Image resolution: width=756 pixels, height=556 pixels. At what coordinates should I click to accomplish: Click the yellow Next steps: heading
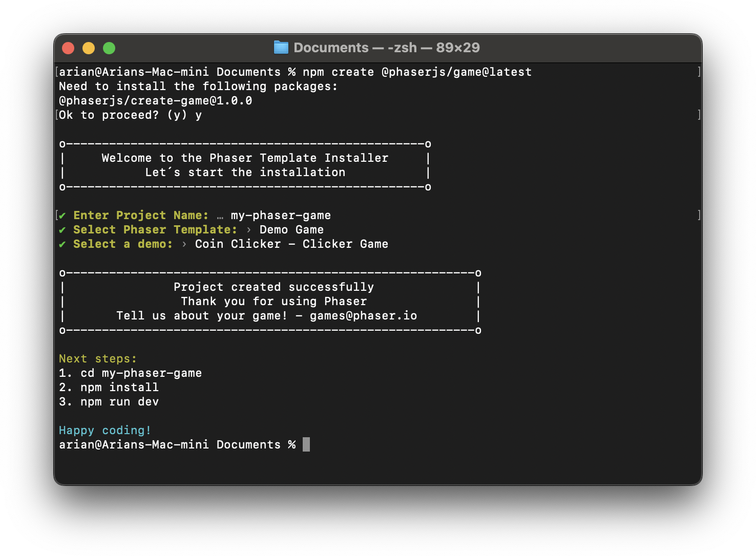pyautogui.click(x=98, y=359)
